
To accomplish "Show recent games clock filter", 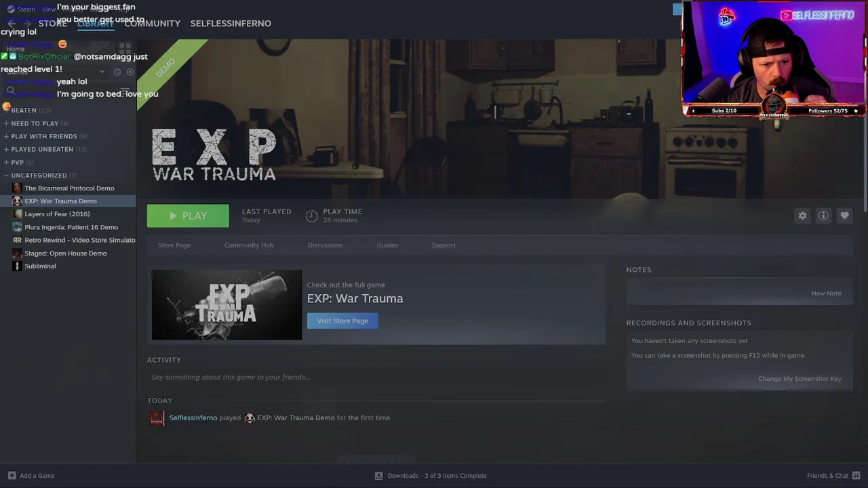I will coord(117,72).
